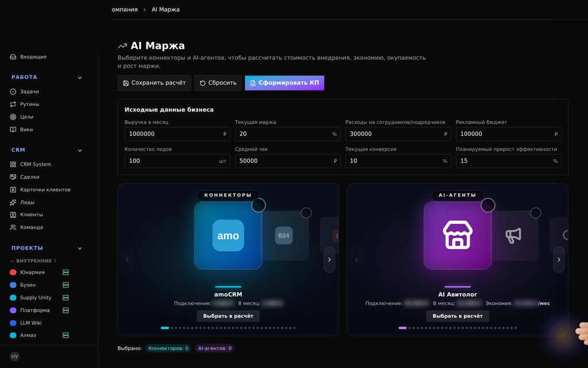The image size is (588, 368).
Task: Show next connector with right arrow
Action: (x=329, y=259)
